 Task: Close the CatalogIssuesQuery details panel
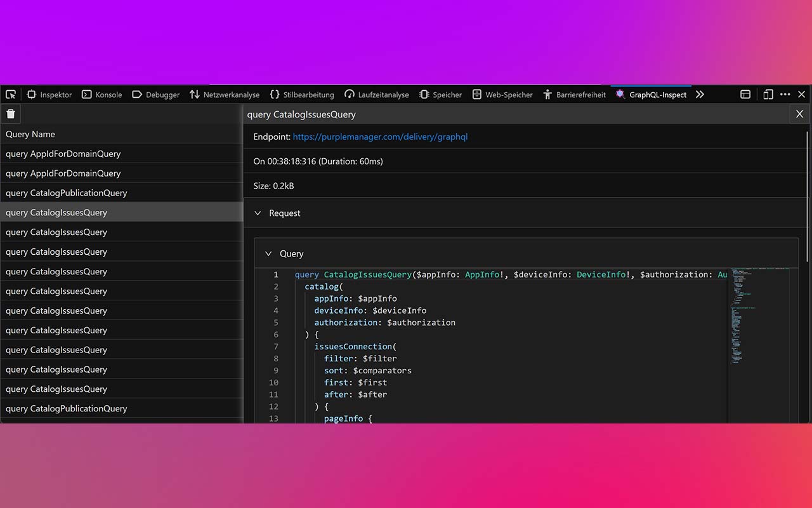(799, 114)
